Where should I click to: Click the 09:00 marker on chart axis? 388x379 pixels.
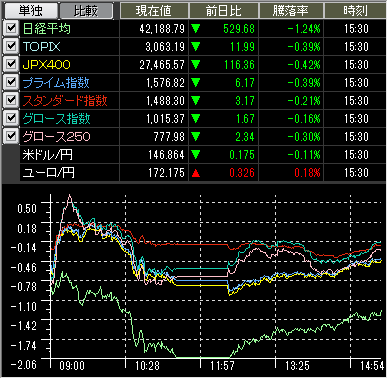point(72,366)
